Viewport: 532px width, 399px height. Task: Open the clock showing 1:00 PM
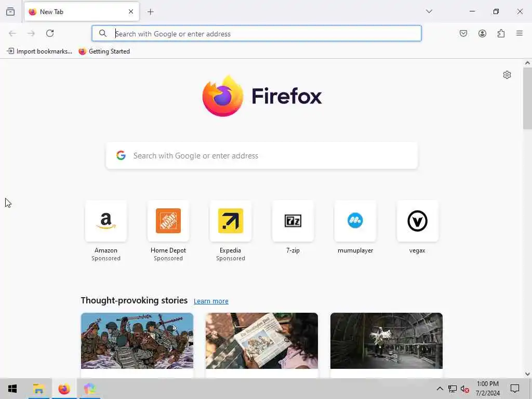(x=487, y=389)
